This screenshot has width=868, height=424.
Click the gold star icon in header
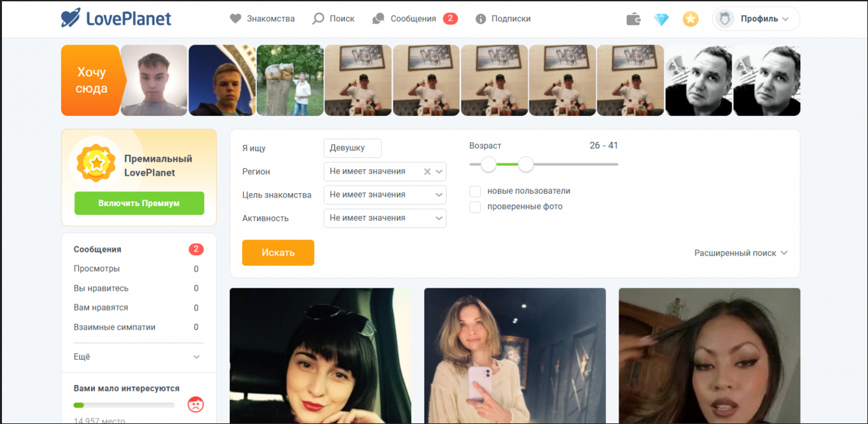690,19
